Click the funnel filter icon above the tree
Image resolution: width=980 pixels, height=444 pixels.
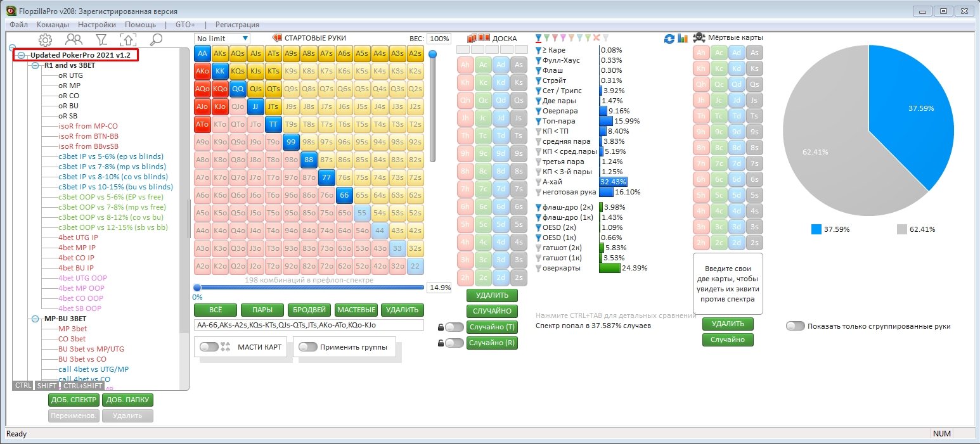102,40
